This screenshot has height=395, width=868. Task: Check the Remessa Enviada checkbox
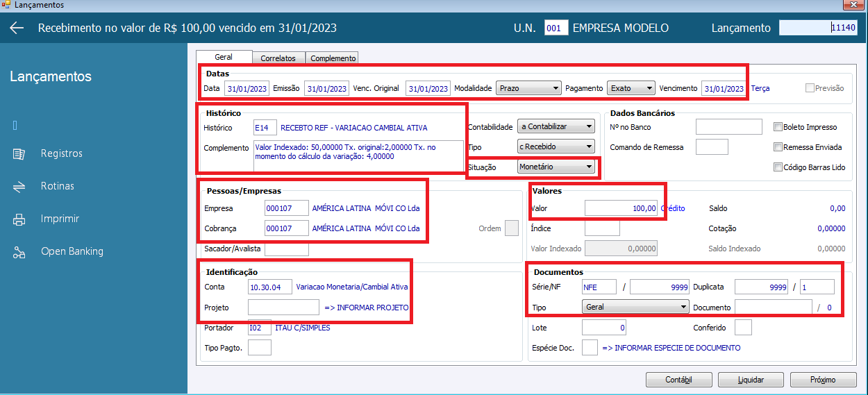(x=778, y=147)
